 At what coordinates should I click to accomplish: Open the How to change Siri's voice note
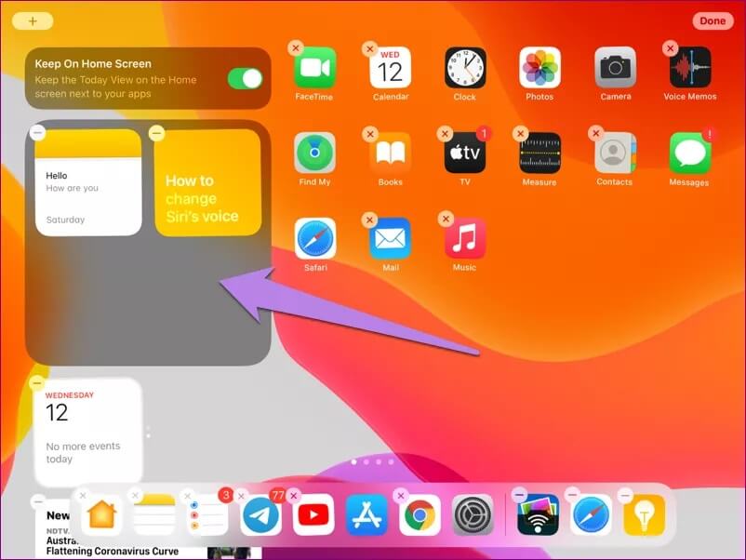point(207,182)
